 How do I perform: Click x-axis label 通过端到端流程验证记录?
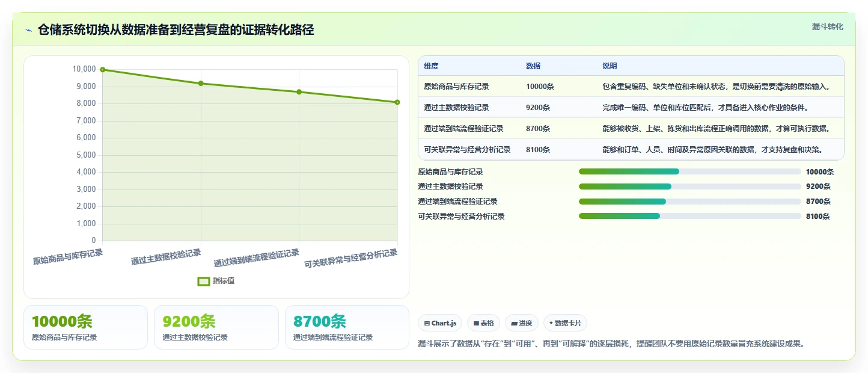pyautogui.click(x=257, y=258)
